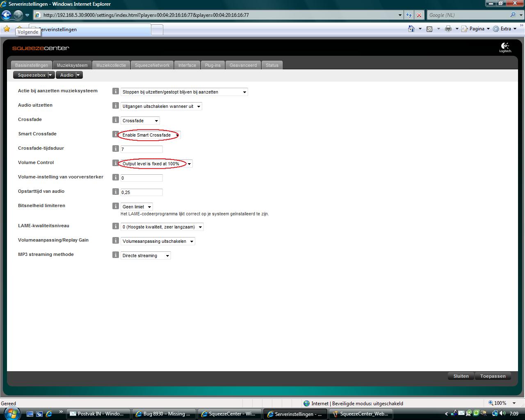The width and height of the screenshot is (525, 420).
Task: Expand the Volumeaanpassing/Replay Gain dropdown
Action: pos(157,241)
